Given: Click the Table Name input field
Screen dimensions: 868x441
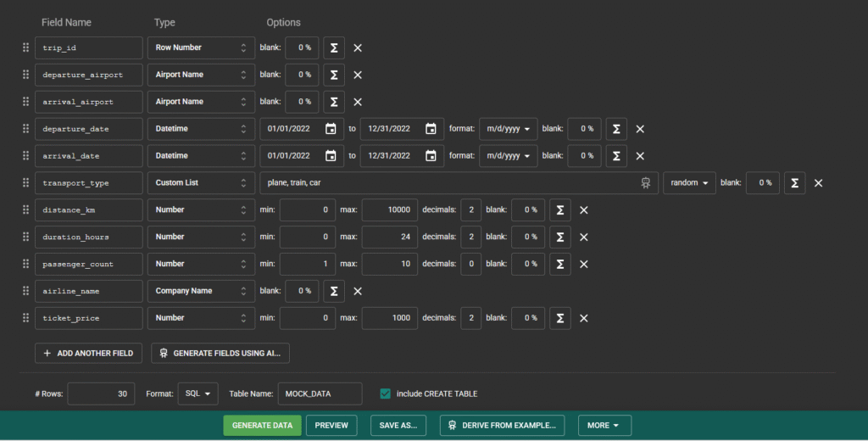Looking at the screenshot, I should pyautogui.click(x=320, y=394).
